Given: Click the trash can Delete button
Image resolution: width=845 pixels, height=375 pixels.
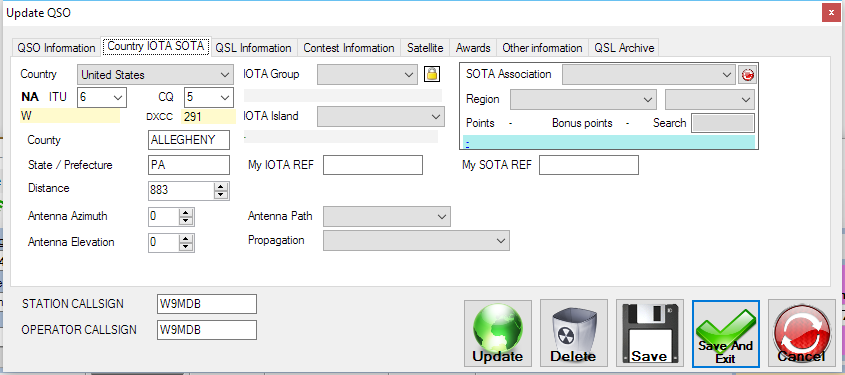Looking at the screenshot, I should pyautogui.click(x=573, y=333).
